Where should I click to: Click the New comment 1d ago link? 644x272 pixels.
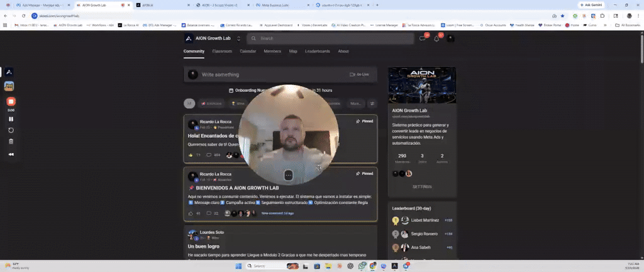277,213
